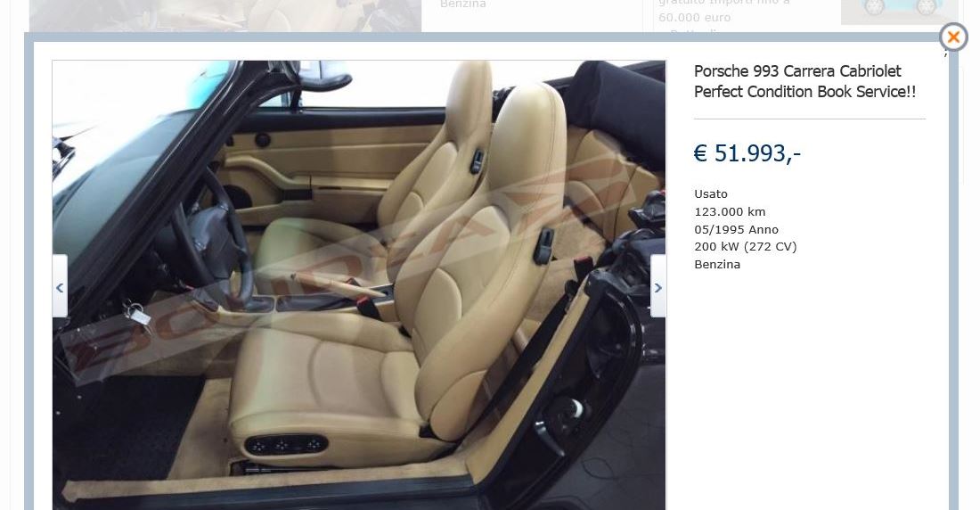Click the dimmed 60.000 euro text
Image resolution: width=980 pixels, height=510 pixels.
[694, 18]
